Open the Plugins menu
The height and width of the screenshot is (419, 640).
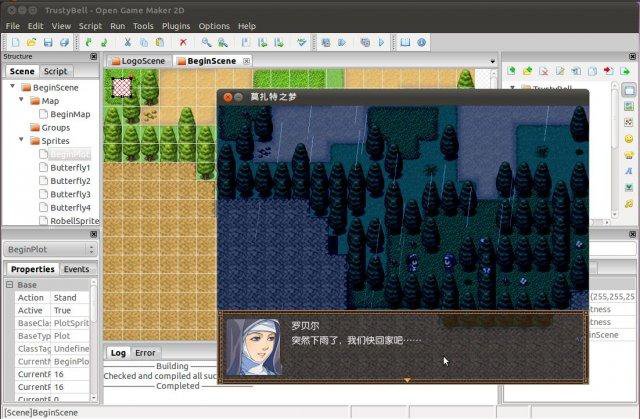tap(176, 26)
